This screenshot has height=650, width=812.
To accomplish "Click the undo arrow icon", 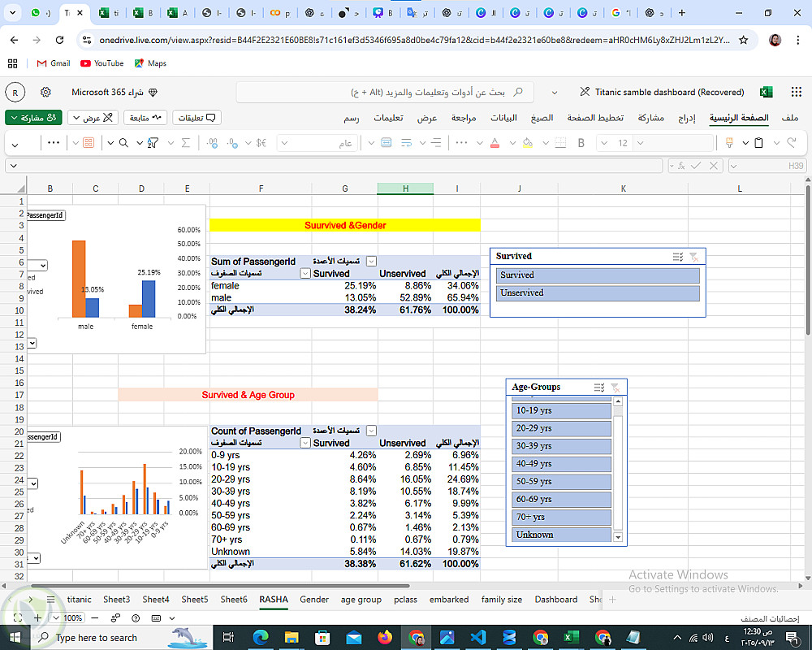I will [x=791, y=143].
